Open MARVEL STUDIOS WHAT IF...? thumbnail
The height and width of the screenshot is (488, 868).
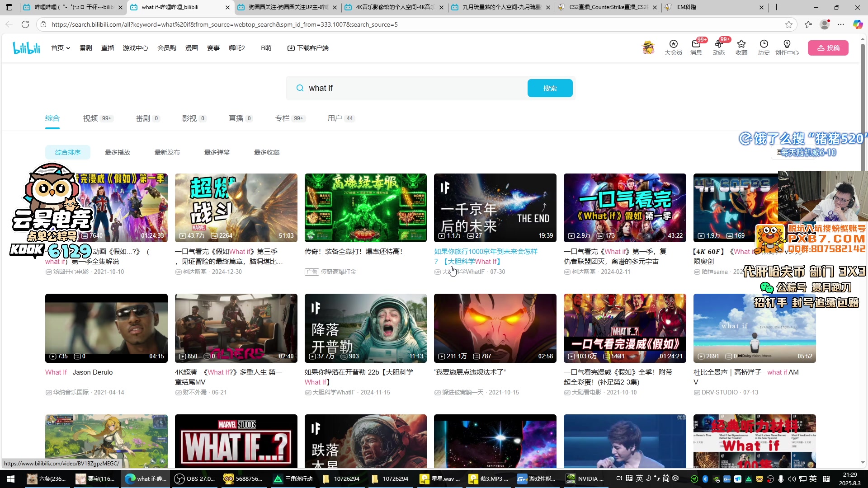click(236, 441)
